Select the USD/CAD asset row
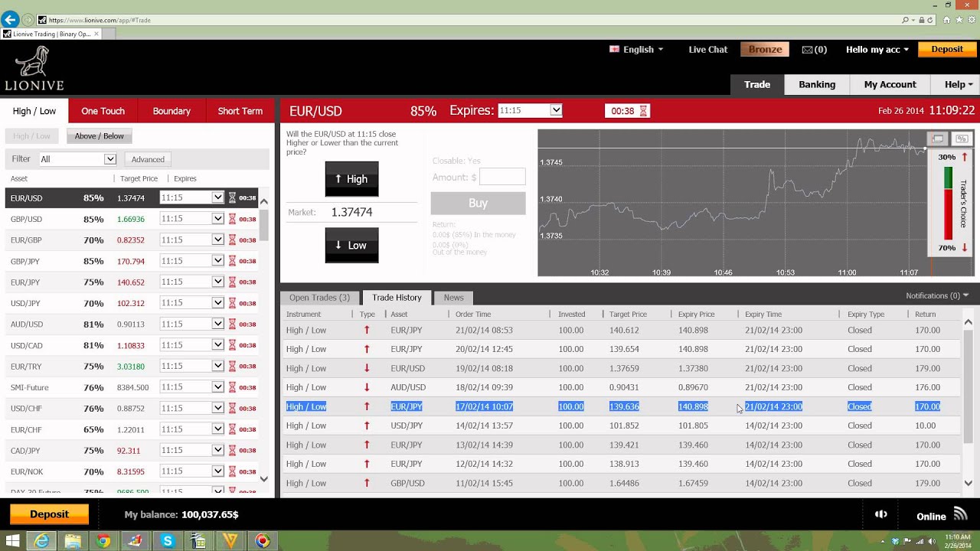Image resolution: width=980 pixels, height=551 pixels. 132,345
